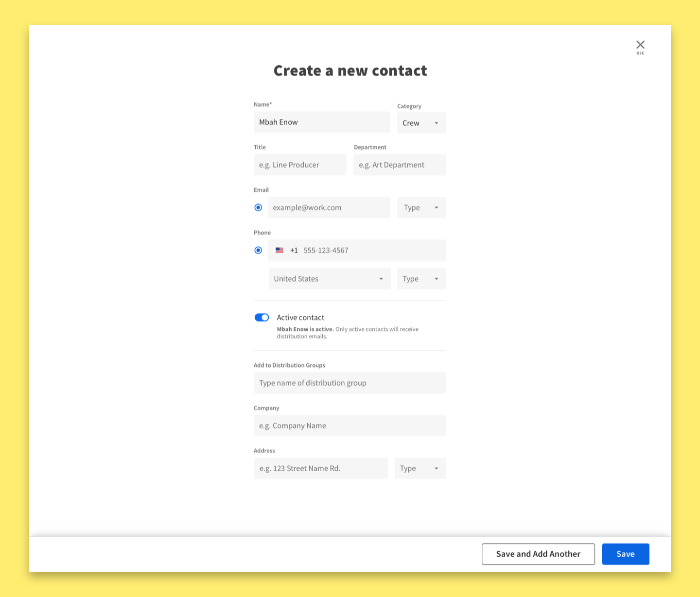Click Save and Add Another

538,554
